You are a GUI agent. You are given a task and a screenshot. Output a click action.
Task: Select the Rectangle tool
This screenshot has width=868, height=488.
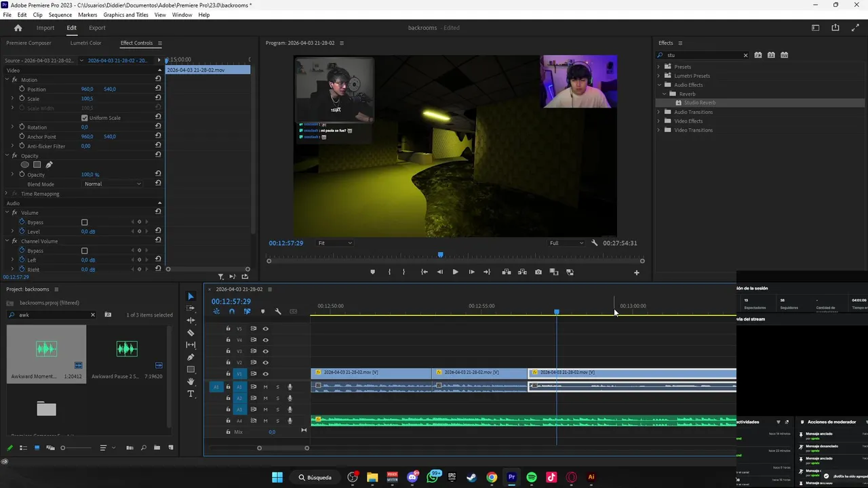191,369
